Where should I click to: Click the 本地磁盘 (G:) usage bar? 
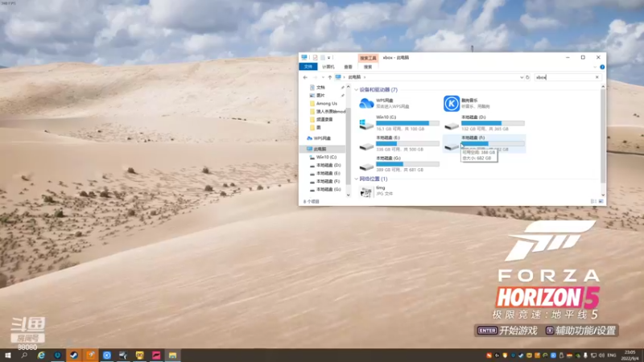click(407, 164)
